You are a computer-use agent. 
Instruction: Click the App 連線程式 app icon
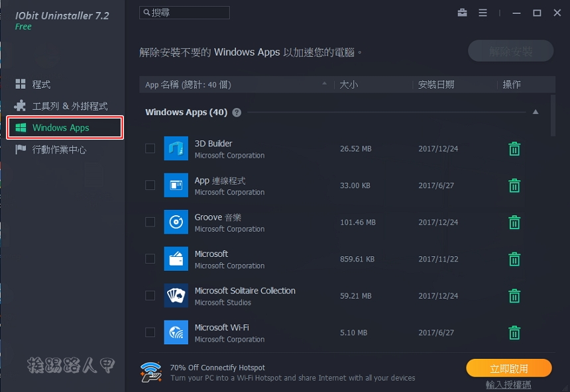(x=176, y=185)
